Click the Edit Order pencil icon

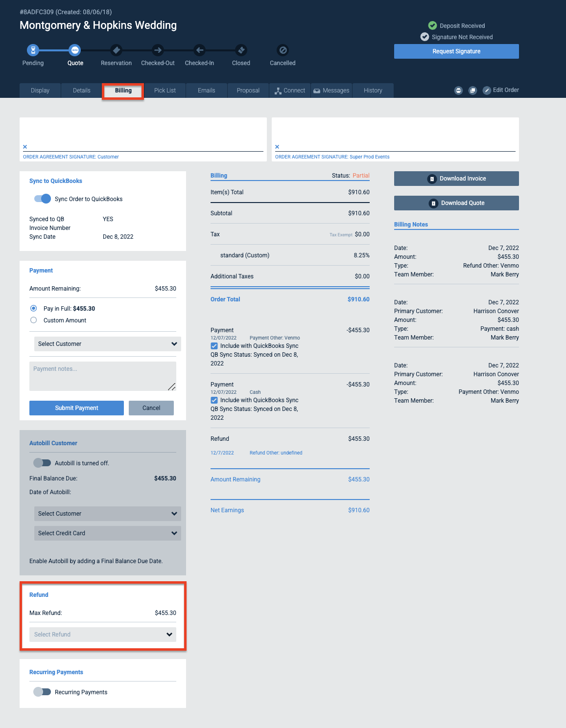[487, 91]
